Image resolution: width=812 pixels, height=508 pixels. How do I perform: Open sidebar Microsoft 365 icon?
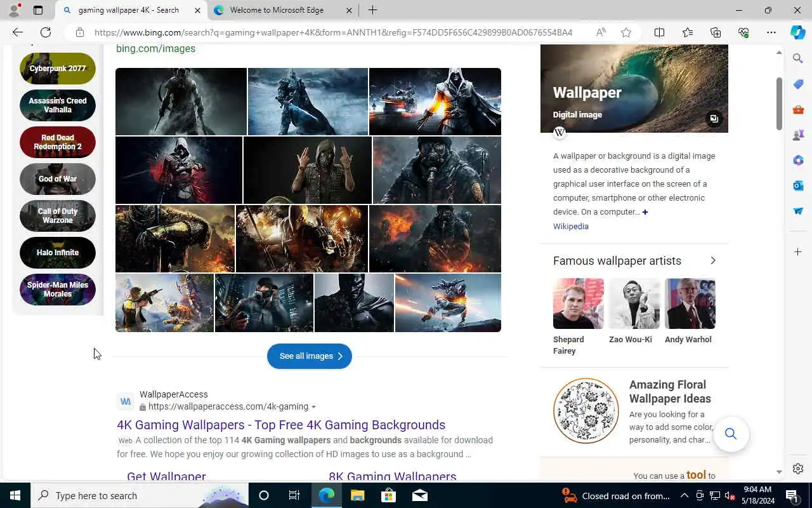click(x=798, y=160)
